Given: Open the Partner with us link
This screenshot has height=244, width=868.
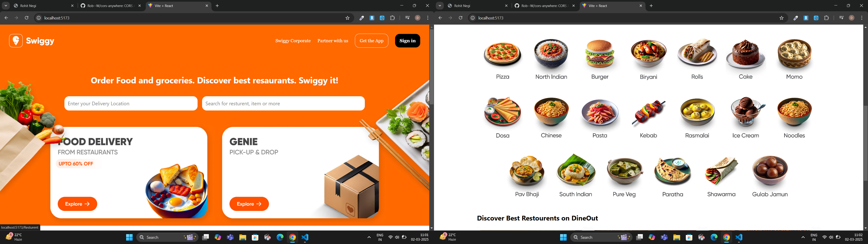Looking at the screenshot, I should tap(333, 41).
